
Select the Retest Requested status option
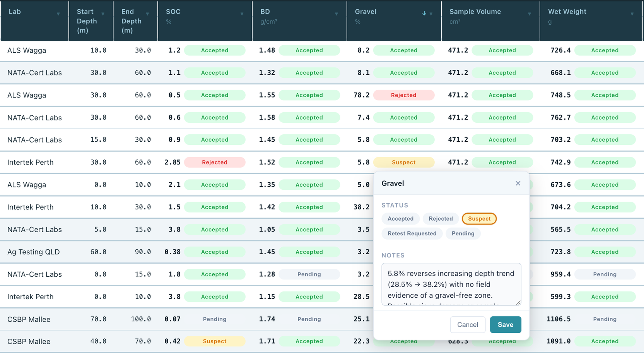click(412, 233)
